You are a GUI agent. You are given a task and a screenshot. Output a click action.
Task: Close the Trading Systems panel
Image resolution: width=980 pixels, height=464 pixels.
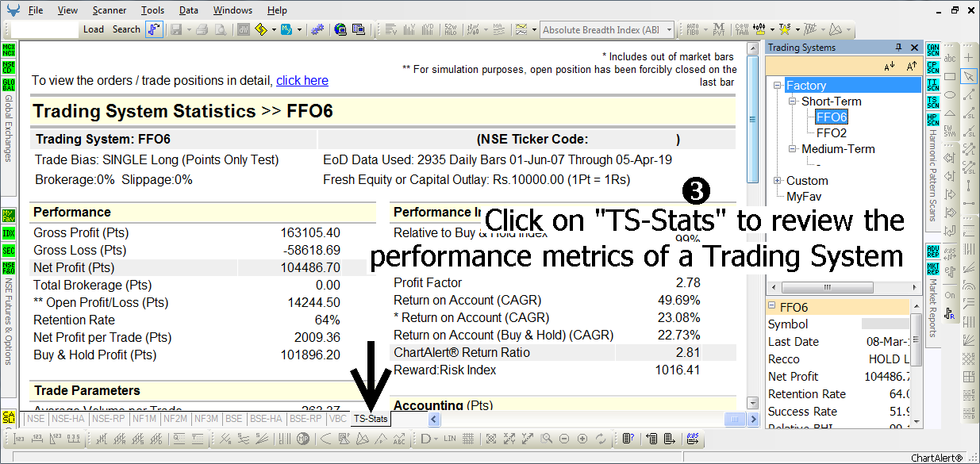(914, 48)
